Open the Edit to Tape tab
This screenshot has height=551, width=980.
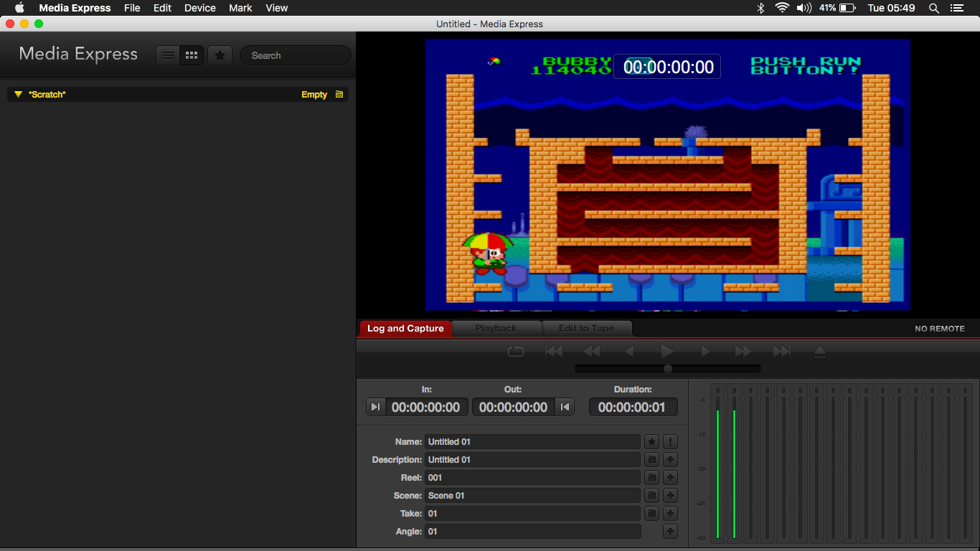click(x=586, y=329)
